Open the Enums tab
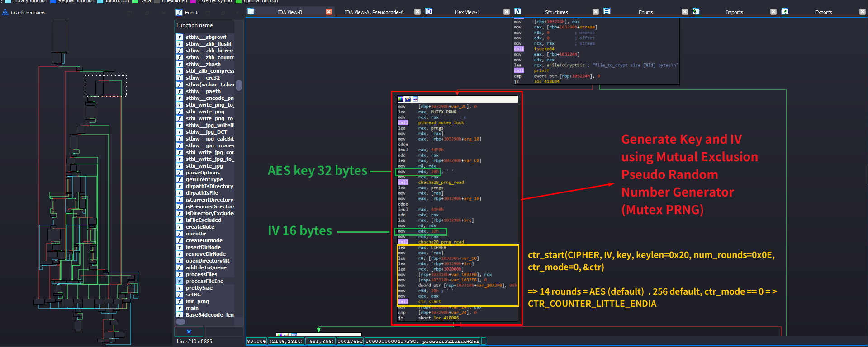The height and width of the screenshot is (347, 868). click(x=645, y=12)
